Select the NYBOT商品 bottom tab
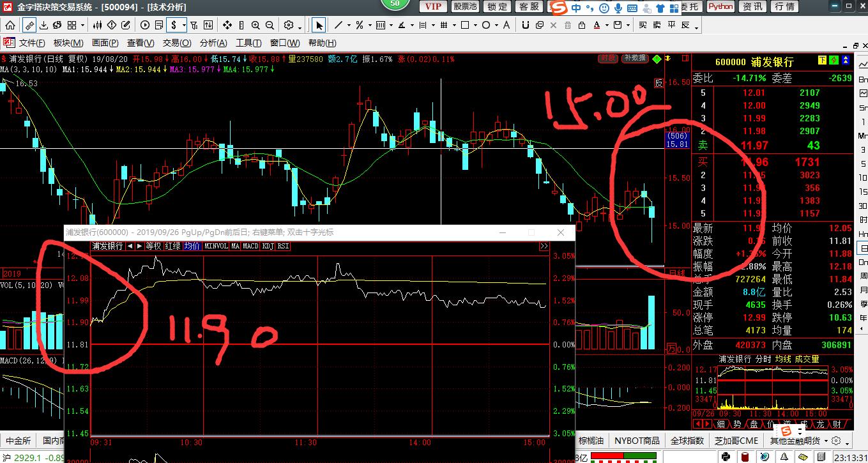Image resolution: width=868 pixels, height=463 pixels. 637,441
